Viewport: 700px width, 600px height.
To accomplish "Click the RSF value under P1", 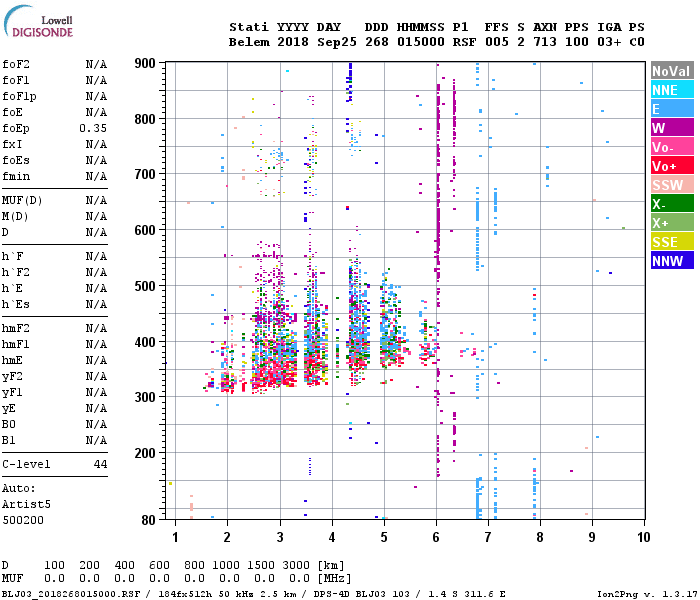I will point(464,42).
